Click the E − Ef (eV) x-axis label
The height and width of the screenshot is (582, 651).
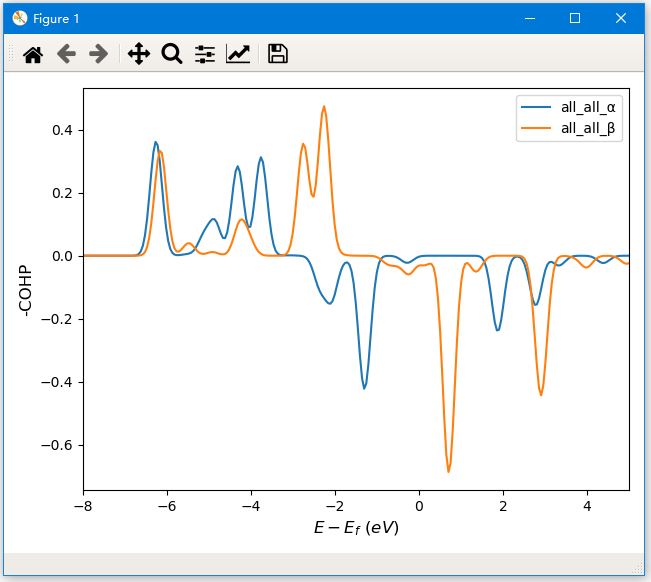tap(356, 528)
